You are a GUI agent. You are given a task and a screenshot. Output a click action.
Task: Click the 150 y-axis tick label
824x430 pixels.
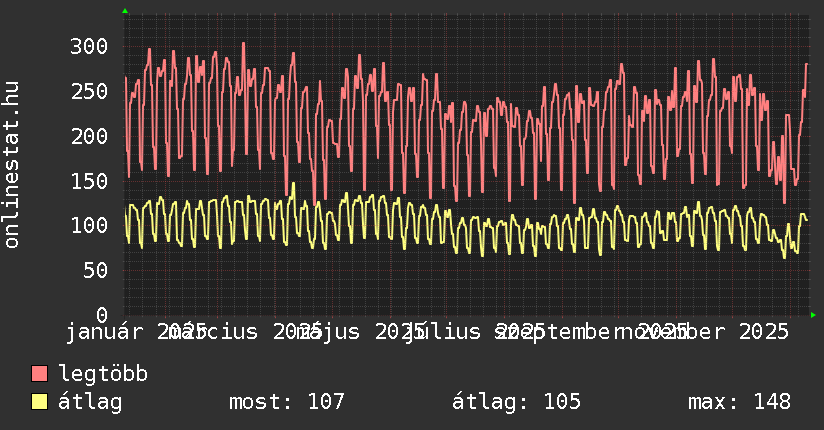coord(89,181)
